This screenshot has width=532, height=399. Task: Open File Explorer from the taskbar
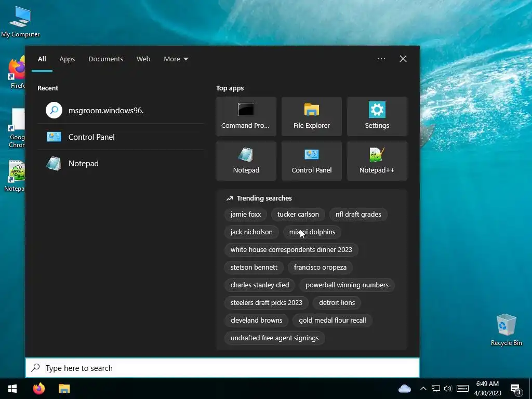64,389
